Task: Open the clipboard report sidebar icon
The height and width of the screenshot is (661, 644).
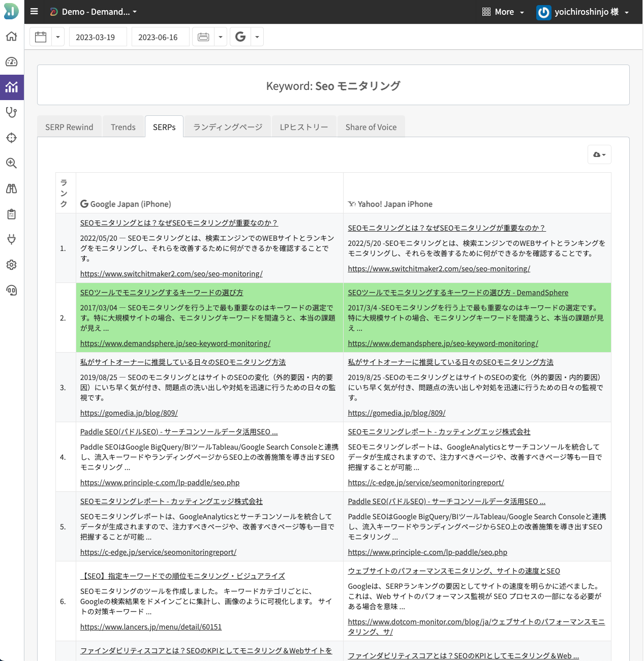Action: [11, 214]
